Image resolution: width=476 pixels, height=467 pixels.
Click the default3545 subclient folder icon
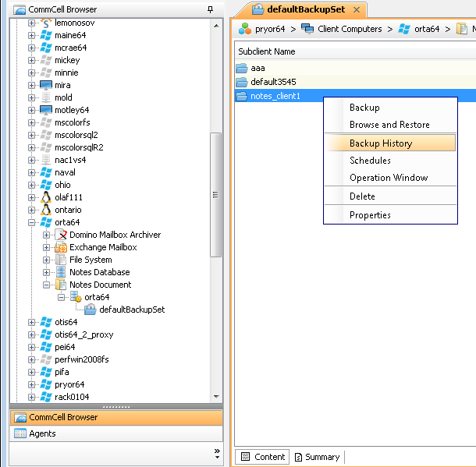pos(242,82)
